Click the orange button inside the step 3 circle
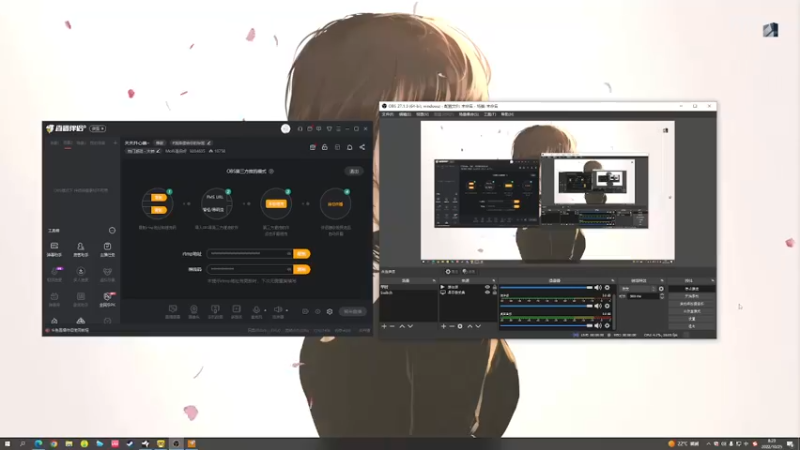Viewport: 800px width, 450px height. point(276,204)
